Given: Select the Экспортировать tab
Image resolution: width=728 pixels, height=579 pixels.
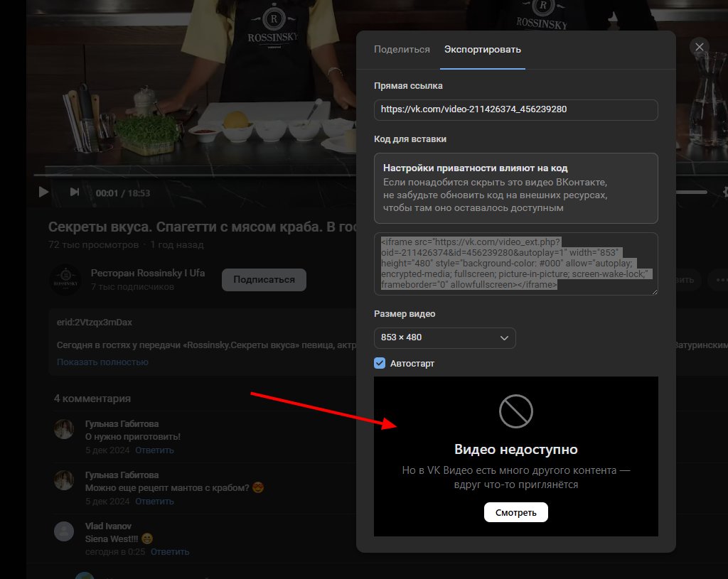Looking at the screenshot, I should 482,50.
